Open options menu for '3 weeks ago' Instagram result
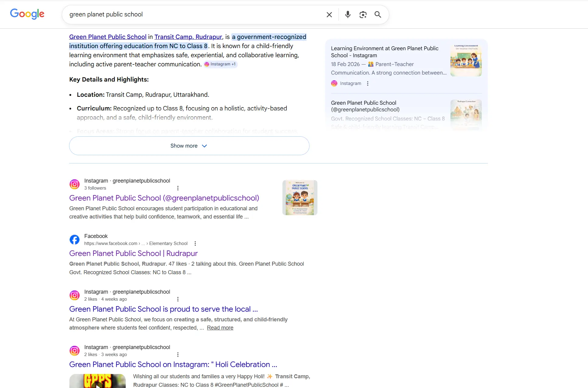 tap(178, 355)
